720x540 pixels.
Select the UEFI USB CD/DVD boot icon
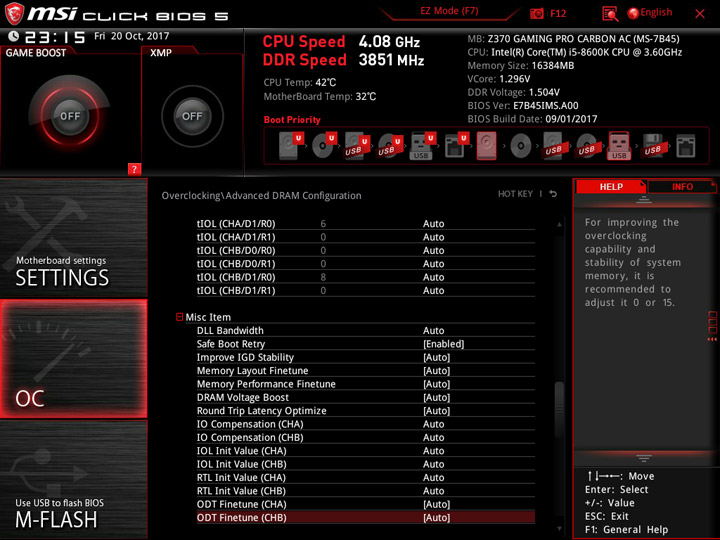pyautogui.click(x=390, y=146)
